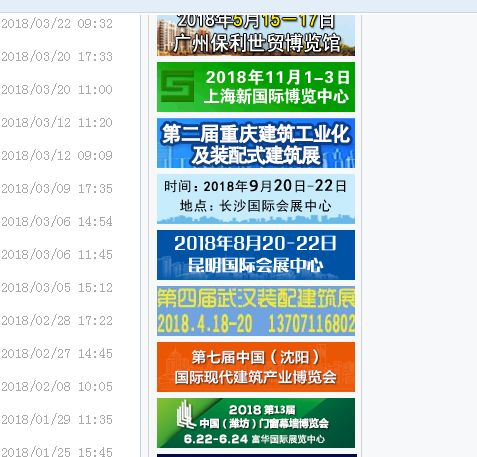Select timestamp 2018/03/05 15:12
Screen dimensions: 477x457
point(57,288)
